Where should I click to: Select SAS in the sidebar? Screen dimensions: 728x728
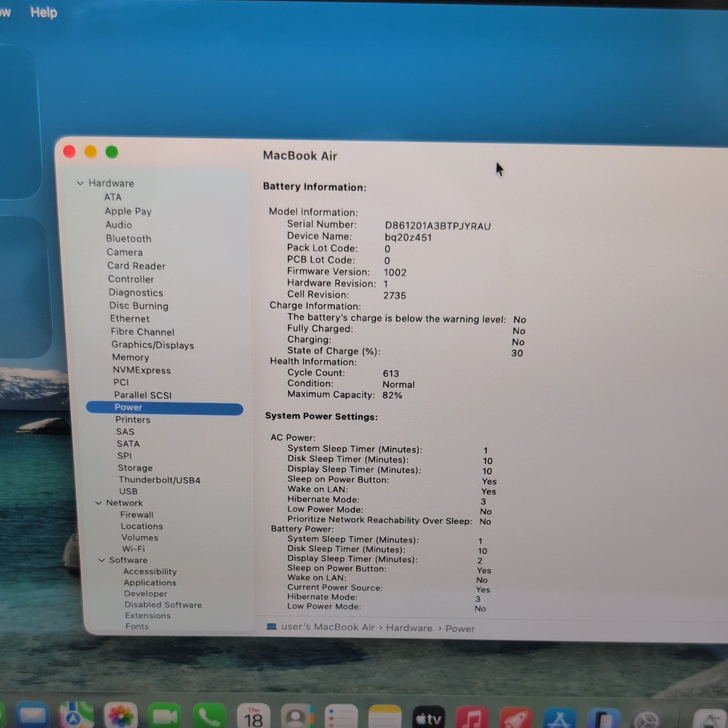pos(125,432)
